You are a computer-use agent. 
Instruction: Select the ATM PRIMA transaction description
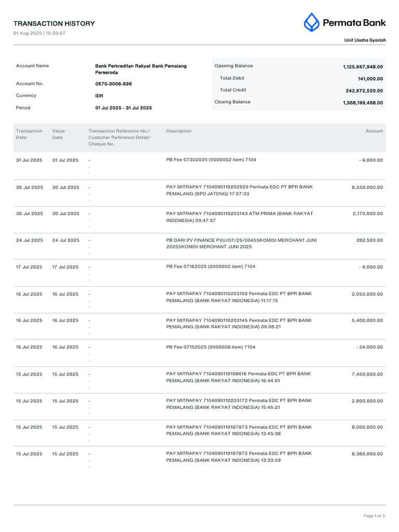click(240, 217)
